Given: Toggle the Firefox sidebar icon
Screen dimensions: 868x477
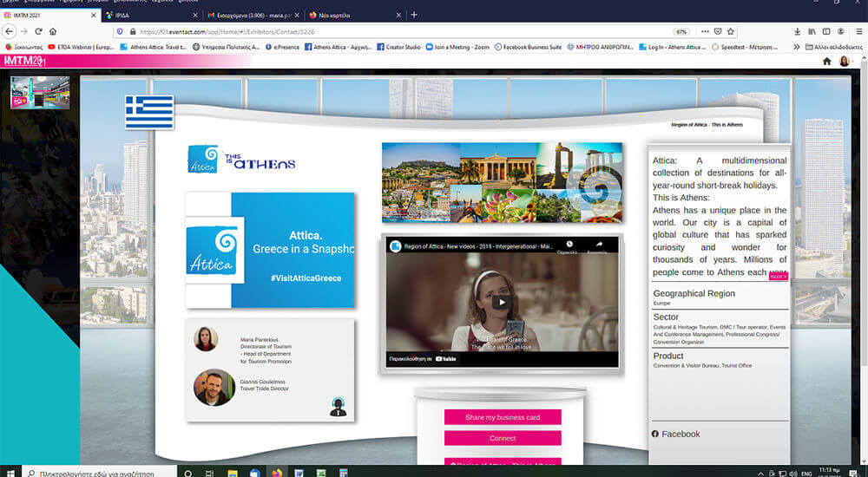Looking at the screenshot, I should pyautogui.click(x=826, y=31).
